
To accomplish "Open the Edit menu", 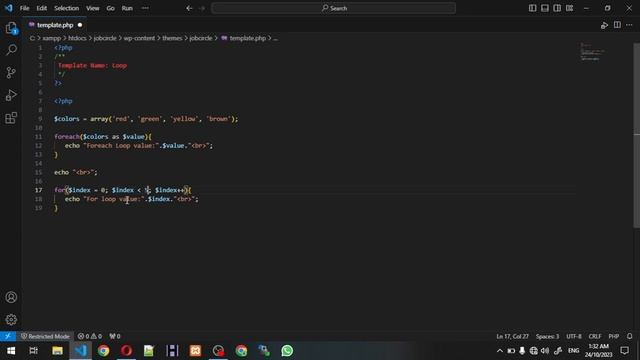I will pos(42,8).
